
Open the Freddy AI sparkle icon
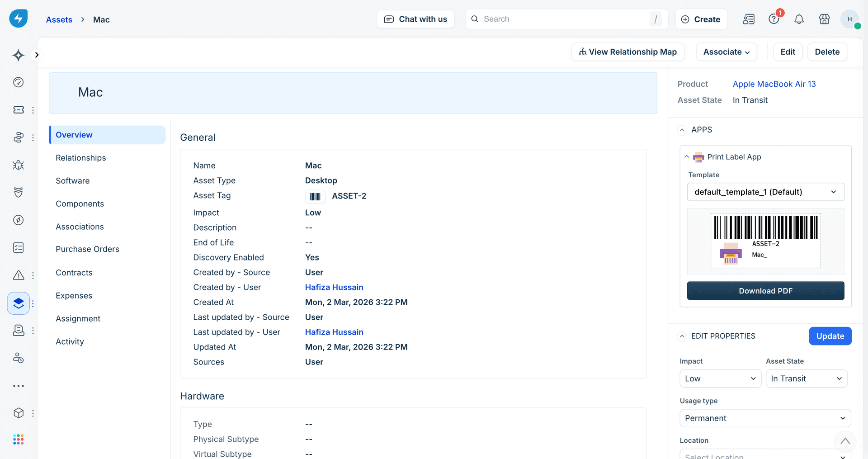(x=19, y=55)
